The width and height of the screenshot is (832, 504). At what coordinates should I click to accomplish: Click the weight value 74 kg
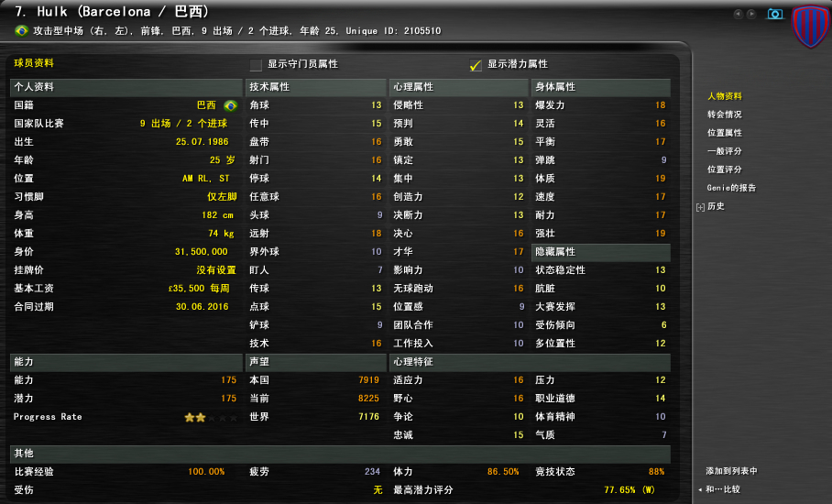coord(221,234)
